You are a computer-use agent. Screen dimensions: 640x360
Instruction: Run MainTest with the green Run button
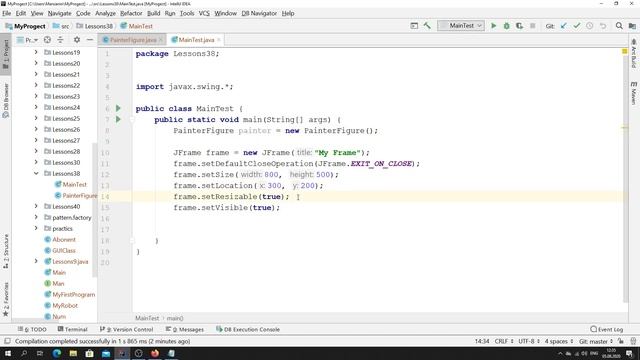(493, 26)
